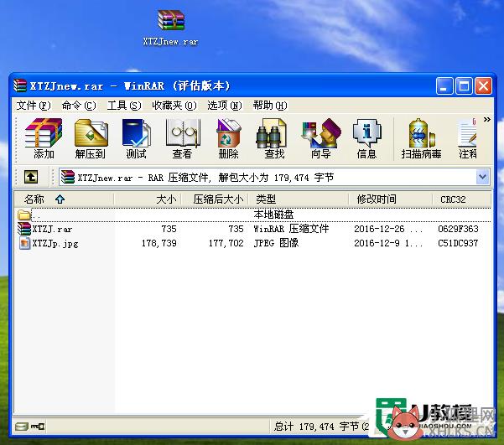Open the 工具(S) menu

124,106
